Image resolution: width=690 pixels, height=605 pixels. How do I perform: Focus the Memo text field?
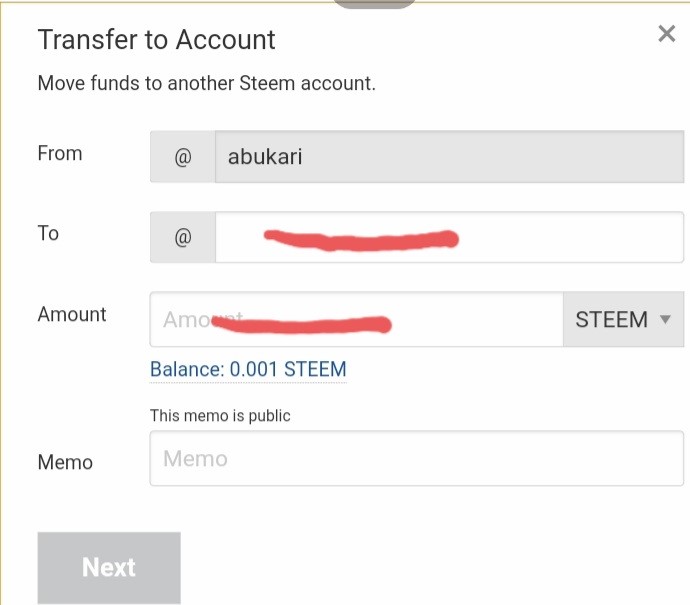click(x=416, y=459)
